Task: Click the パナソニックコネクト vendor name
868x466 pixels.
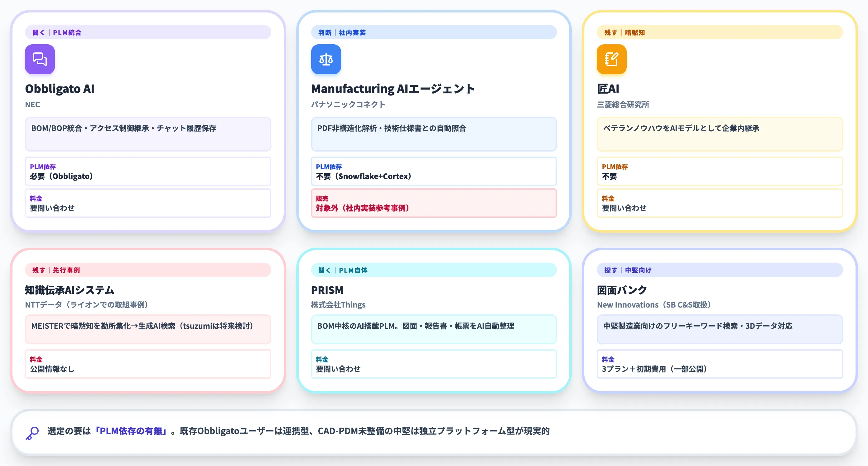Action: coord(348,104)
